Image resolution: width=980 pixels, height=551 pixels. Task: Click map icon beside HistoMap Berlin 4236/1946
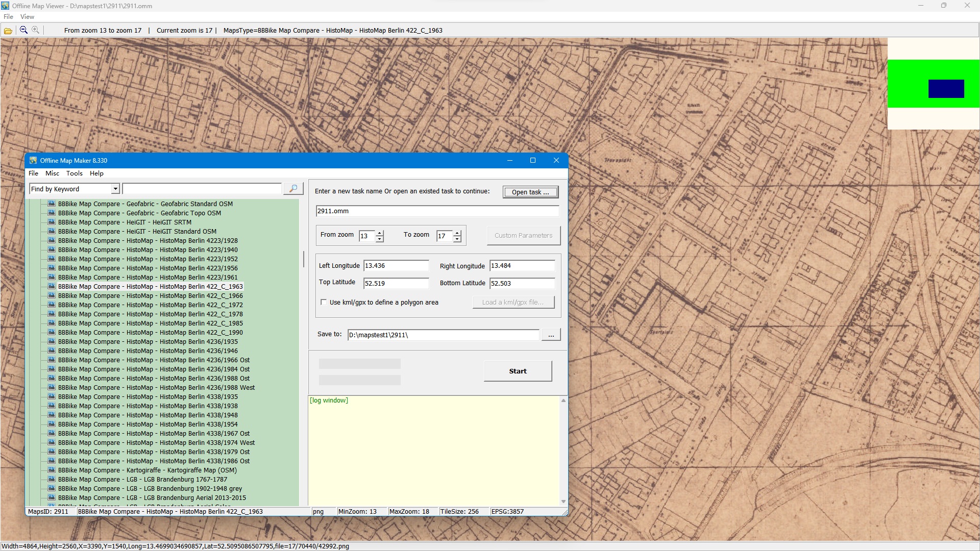(52, 350)
